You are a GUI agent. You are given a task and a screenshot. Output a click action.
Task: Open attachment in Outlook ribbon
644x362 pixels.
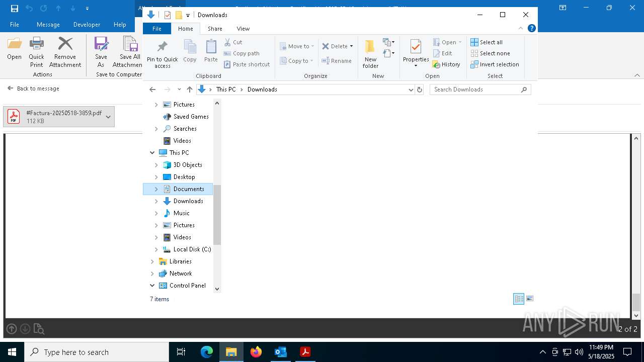click(x=14, y=49)
